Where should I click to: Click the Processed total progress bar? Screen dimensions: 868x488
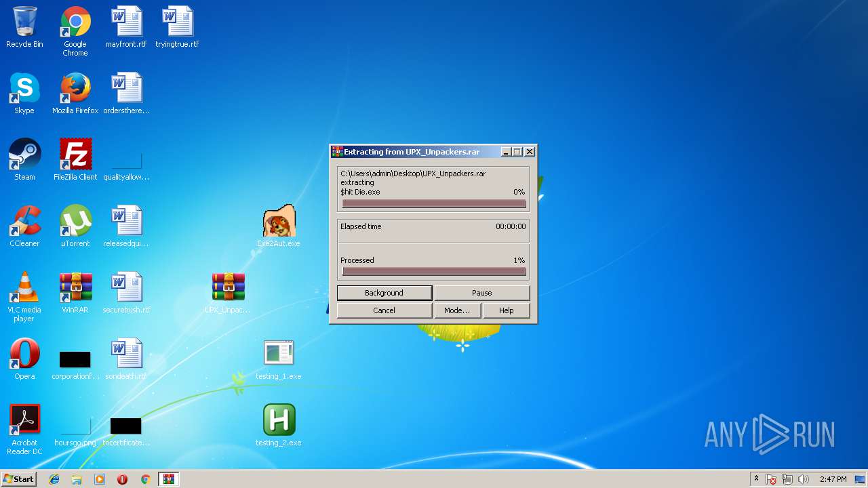[434, 271]
